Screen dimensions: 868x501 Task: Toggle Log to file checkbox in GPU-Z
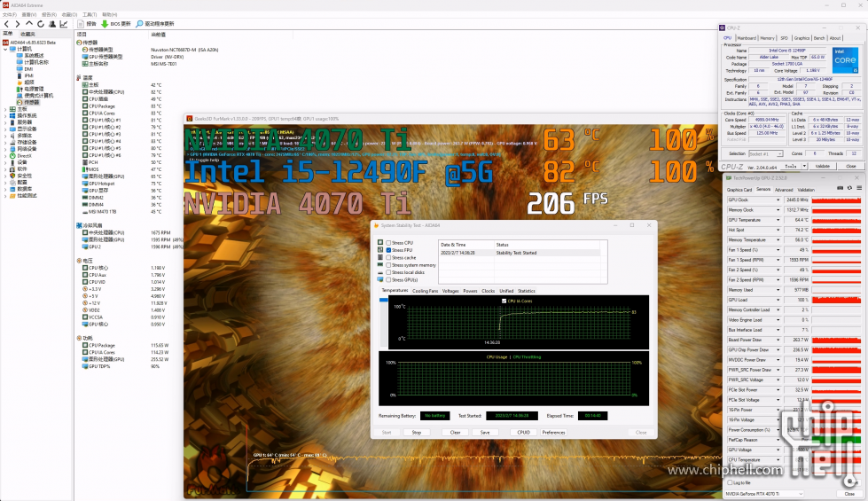731,482
